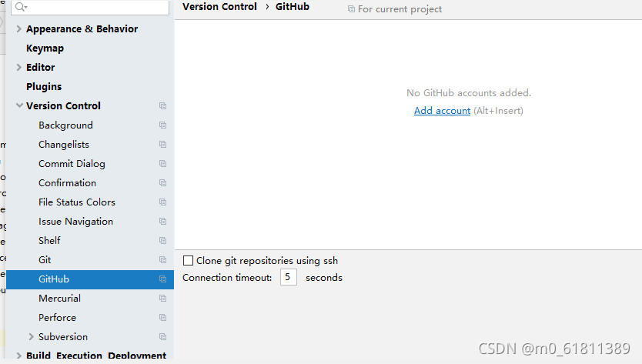The image size is (642, 364).
Task: Expand the Editor settings section
Action: 18,67
